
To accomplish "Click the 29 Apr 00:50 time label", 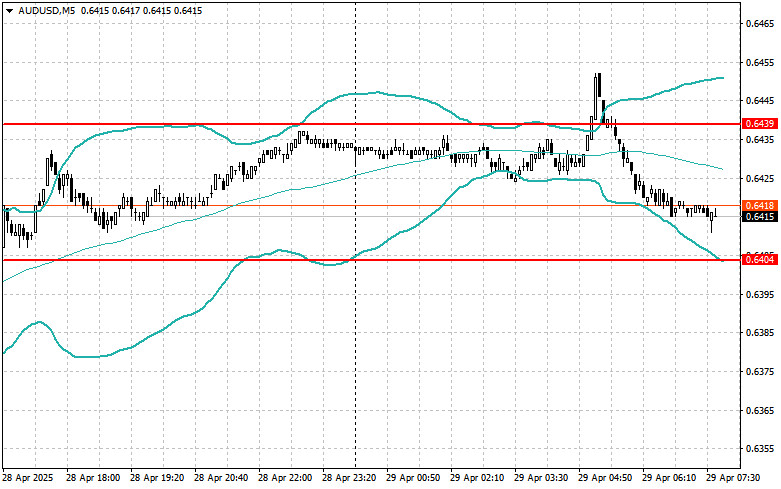I will tap(413, 478).
